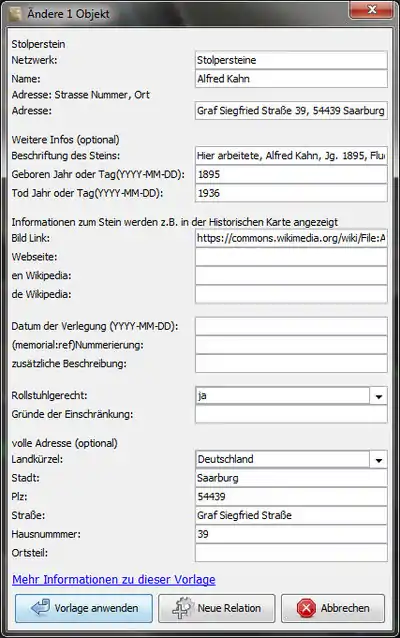Click the Datum der Verlegung field
Image resolution: width=400 pixels, height=638 pixels.
[291, 326]
